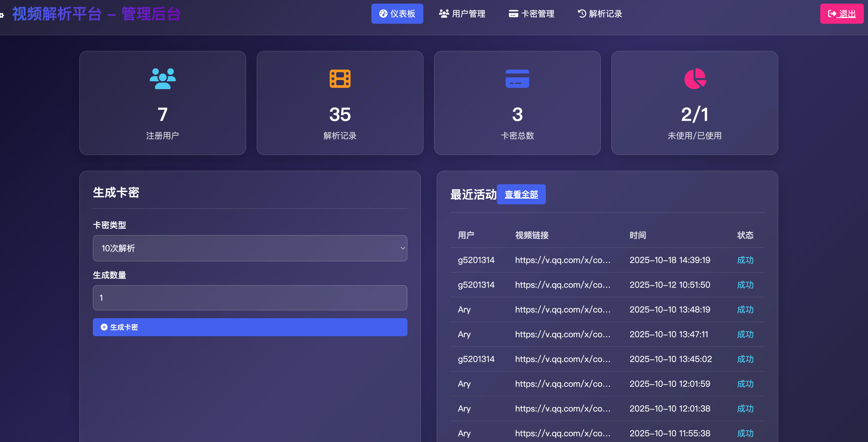Click the registered users group icon
The image size is (868, 442).
(163, 78)
